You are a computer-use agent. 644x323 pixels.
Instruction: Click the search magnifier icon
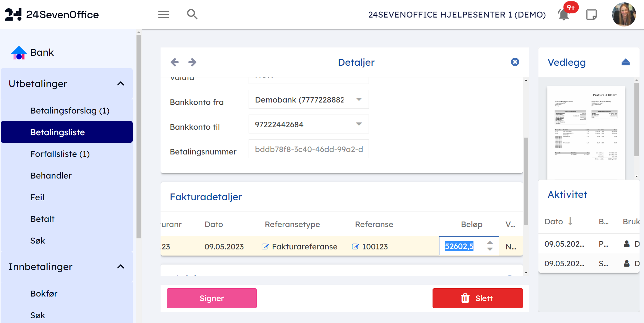click(x=192, y=14)
